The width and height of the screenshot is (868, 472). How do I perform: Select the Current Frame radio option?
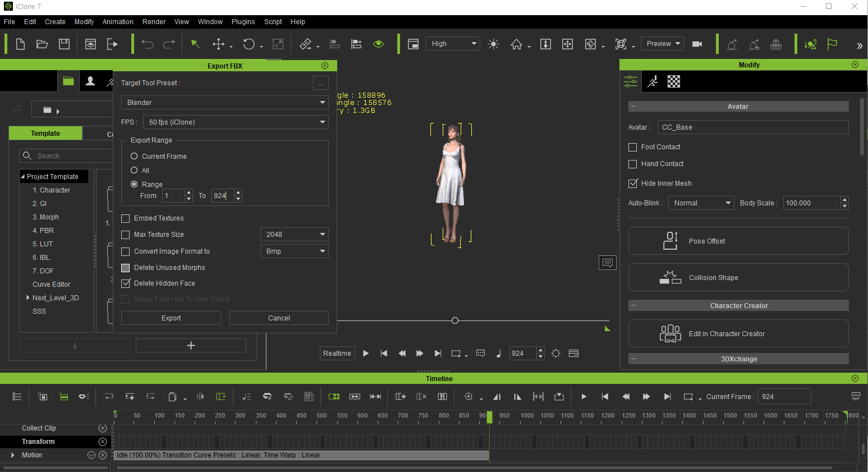[134, 156]
